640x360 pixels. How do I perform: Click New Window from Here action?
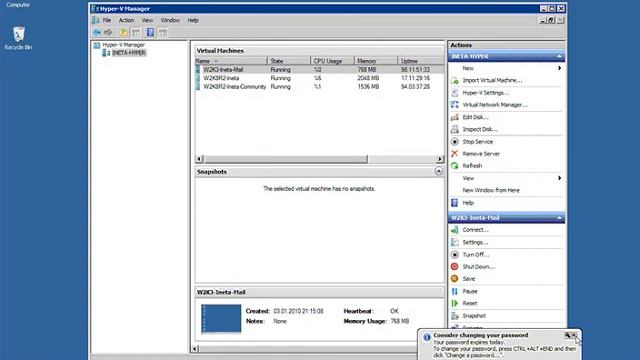[x=491, y=190]
